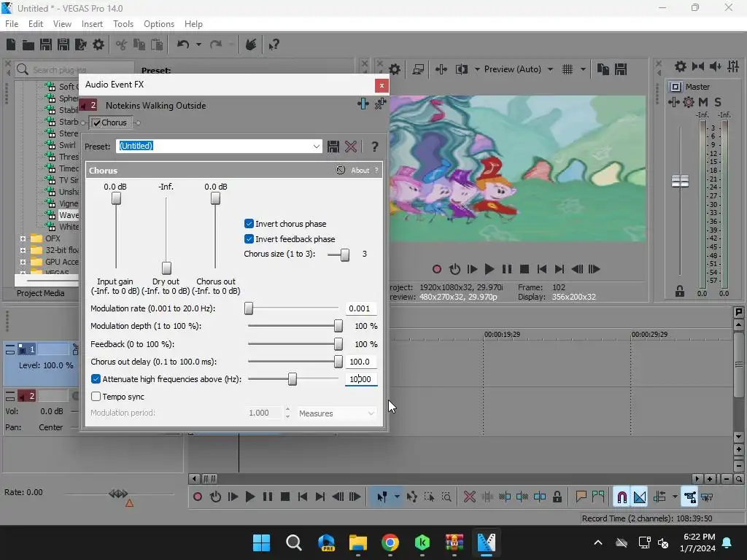This screenshot has height=560, width=747.
Task: Play the preview from the video window
Action: [x=489, y=270]
